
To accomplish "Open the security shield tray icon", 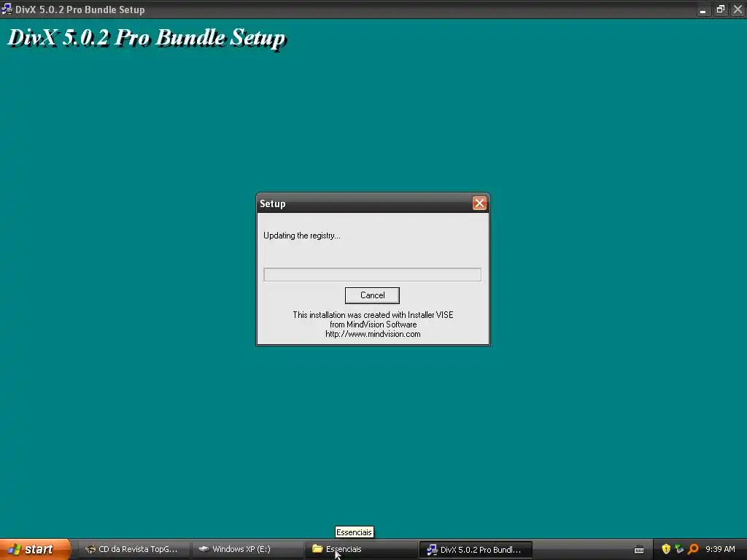I will [x=666, y=549].
